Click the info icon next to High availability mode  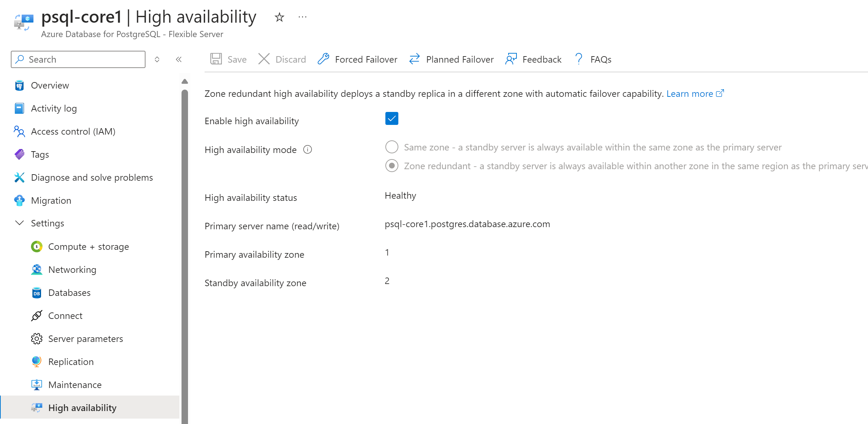click(x=308, y=149)
